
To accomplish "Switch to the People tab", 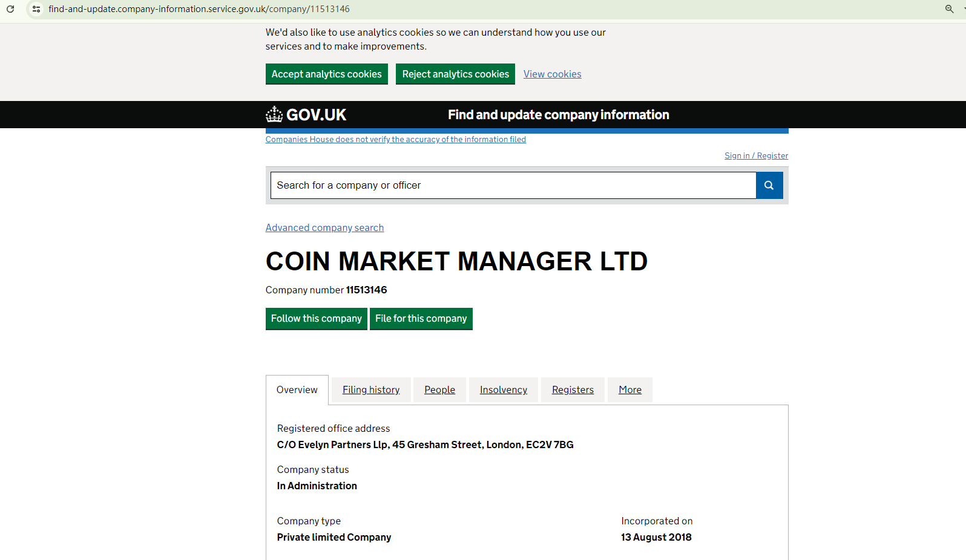I will (440, 390).
